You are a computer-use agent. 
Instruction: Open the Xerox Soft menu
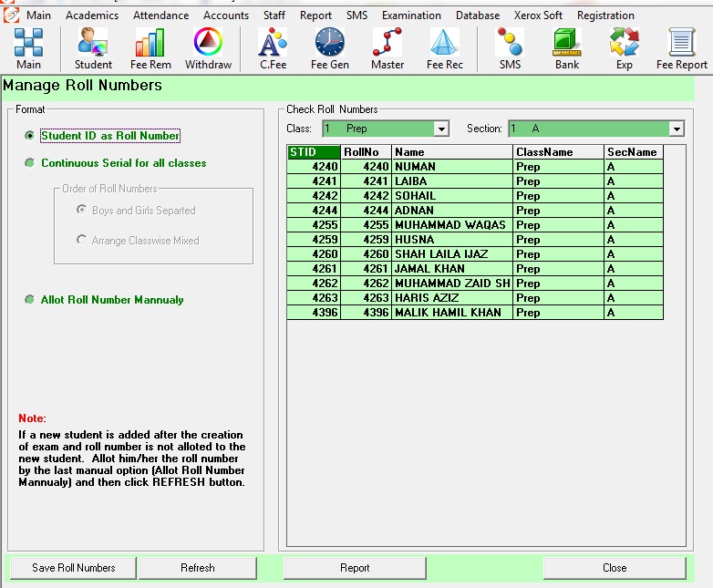538,15
